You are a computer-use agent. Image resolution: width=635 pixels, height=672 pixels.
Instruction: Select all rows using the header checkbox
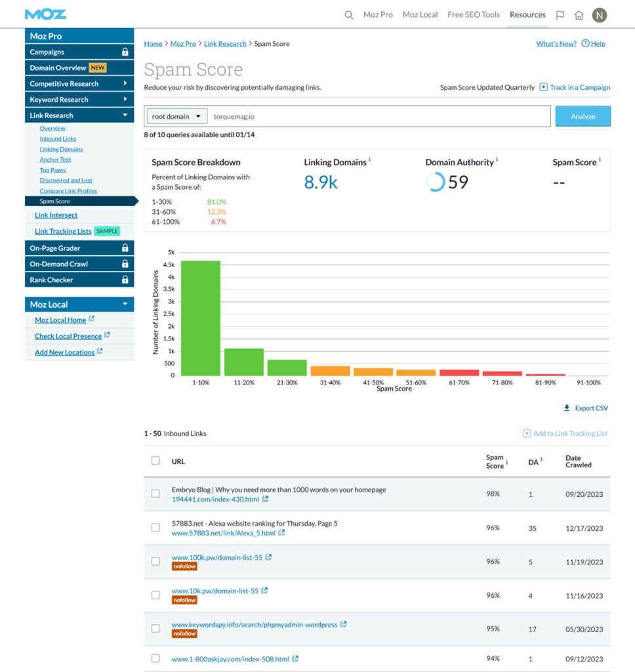point(155,460)
